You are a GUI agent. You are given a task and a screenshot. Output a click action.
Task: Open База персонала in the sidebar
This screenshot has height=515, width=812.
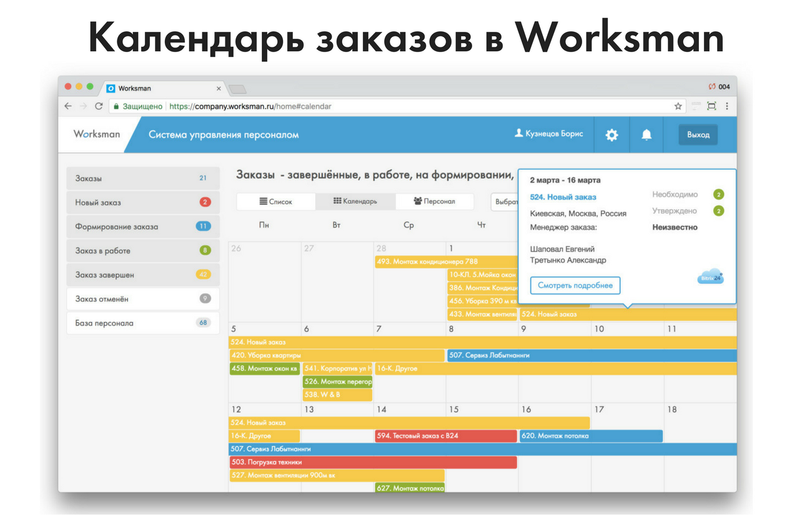pos(143,323)
